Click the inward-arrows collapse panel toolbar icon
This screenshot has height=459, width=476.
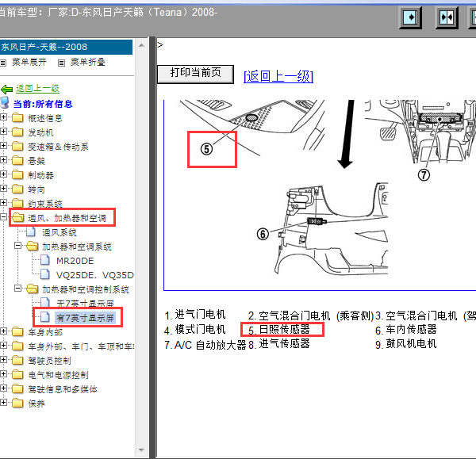click(x=447, y=17)
